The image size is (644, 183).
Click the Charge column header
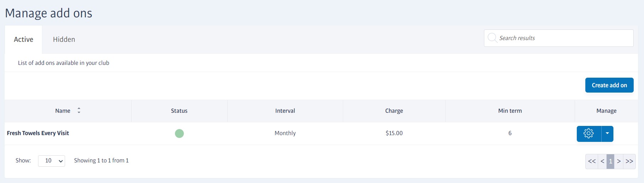(x=394, y=111)
